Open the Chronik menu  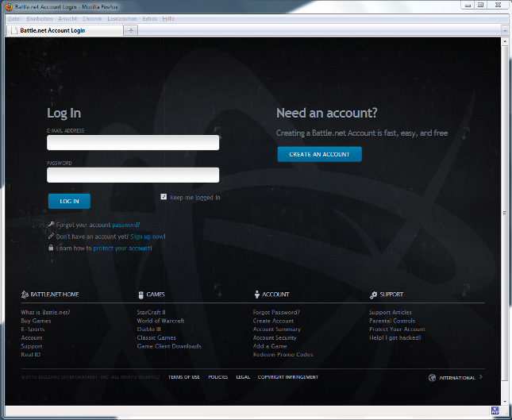[x=92, y=19]
